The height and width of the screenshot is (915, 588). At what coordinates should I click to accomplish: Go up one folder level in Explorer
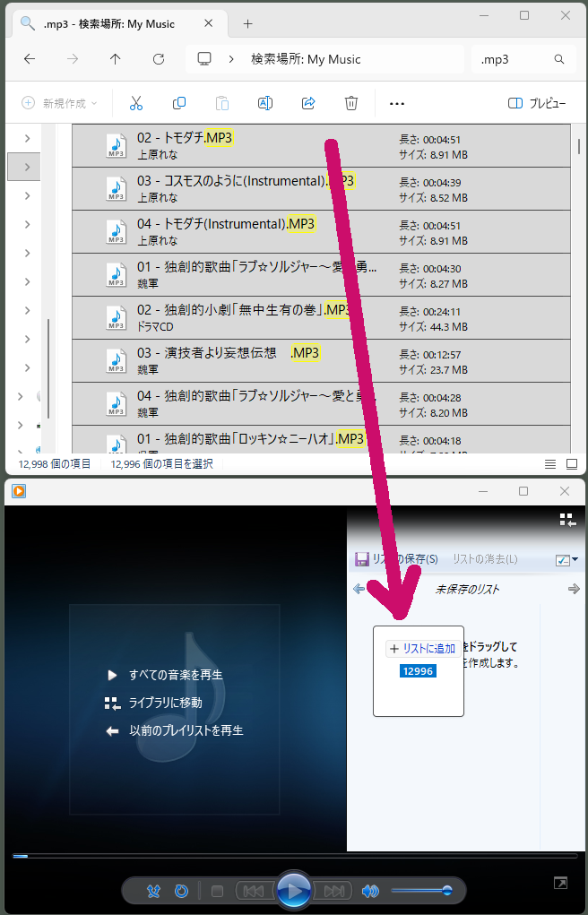click(x=115, y=59)
